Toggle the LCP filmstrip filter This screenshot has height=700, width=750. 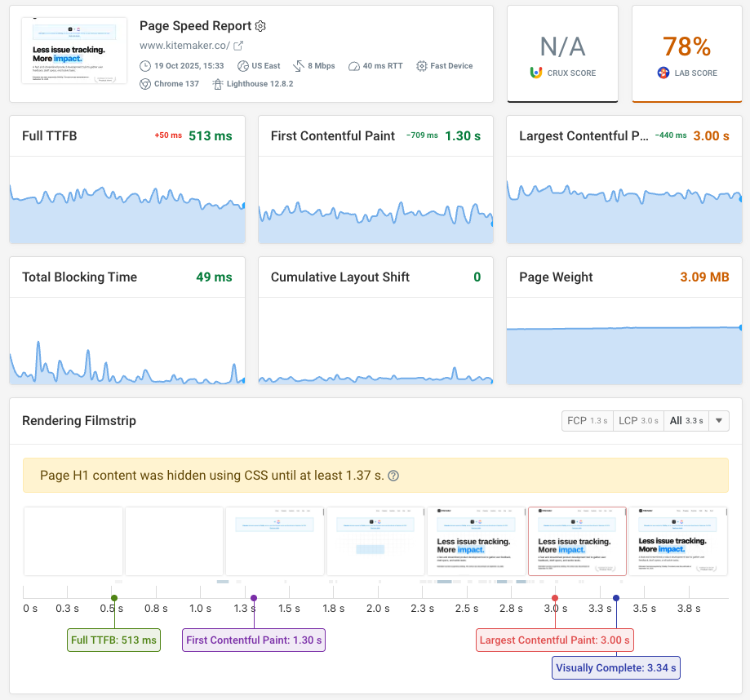point(638,420)
